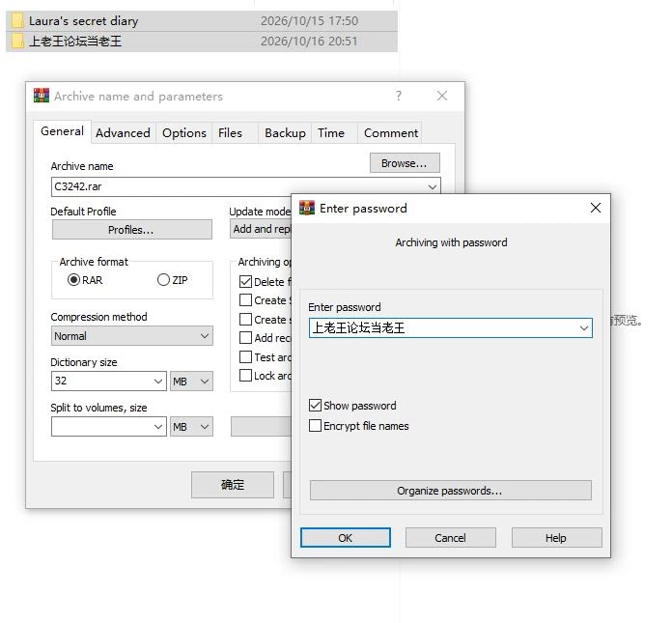The height and width of the screenshot is (623, 672).
Task: Click WinRAR icon in Enter password title bar
Action: pyautogui.click(x=307, y=208)
